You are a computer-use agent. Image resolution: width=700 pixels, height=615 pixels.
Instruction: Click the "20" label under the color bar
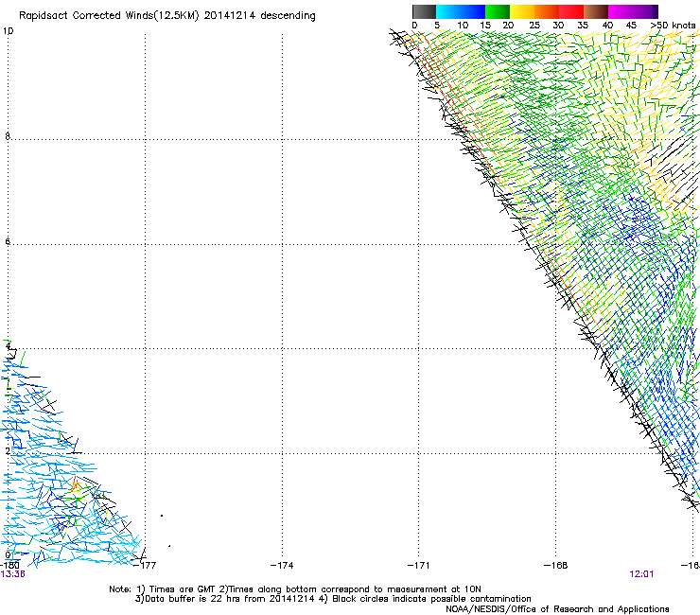tap(508, 26)
